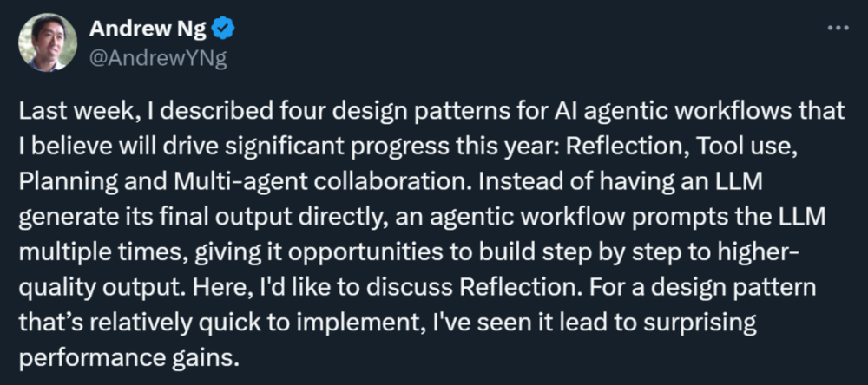Screen dimensions: 868x385
Task: Click the word "Planning" in the tweet
Action: 60,182
